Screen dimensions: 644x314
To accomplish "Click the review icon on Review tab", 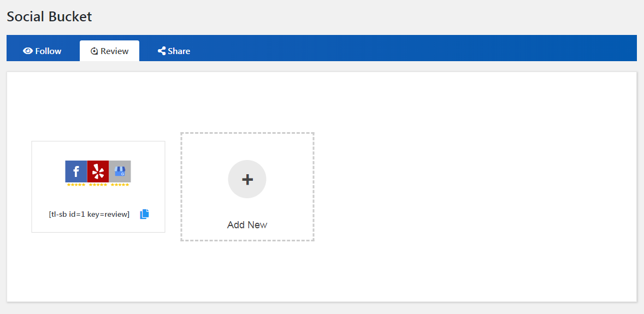I will pos(94,51).
